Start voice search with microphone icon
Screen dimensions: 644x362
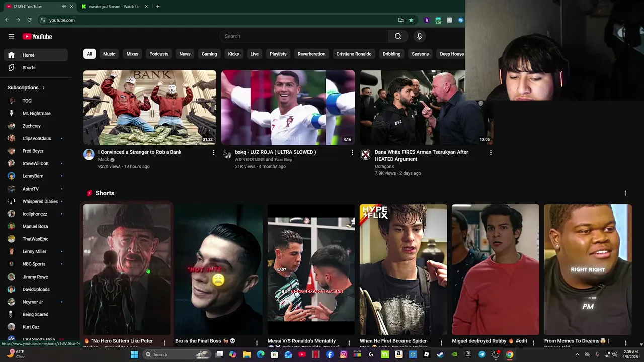[x=419, y=36]
